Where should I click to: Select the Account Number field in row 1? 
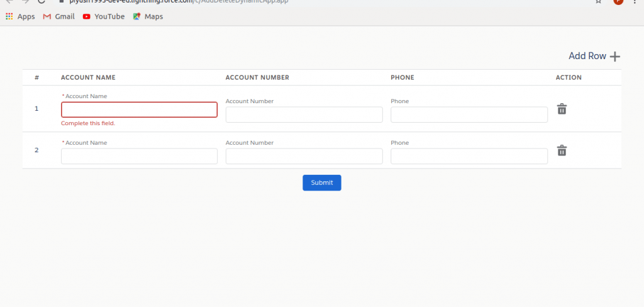click(304, 114)
